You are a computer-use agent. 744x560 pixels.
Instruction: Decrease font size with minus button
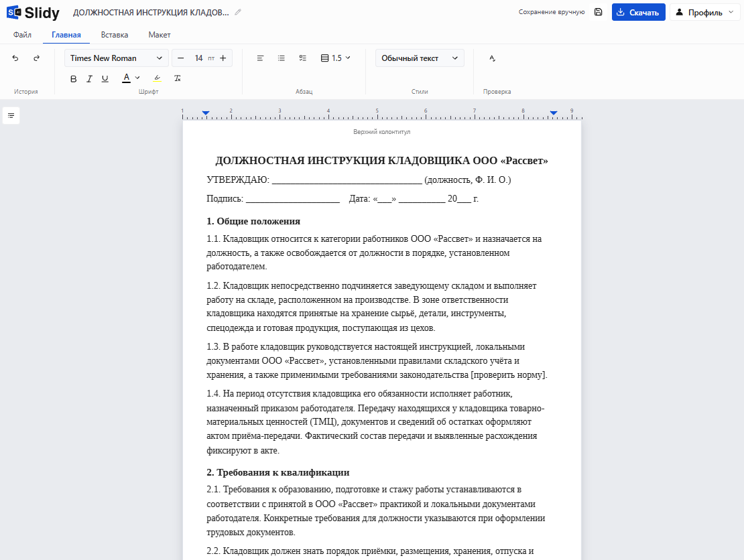coord(180,58)
